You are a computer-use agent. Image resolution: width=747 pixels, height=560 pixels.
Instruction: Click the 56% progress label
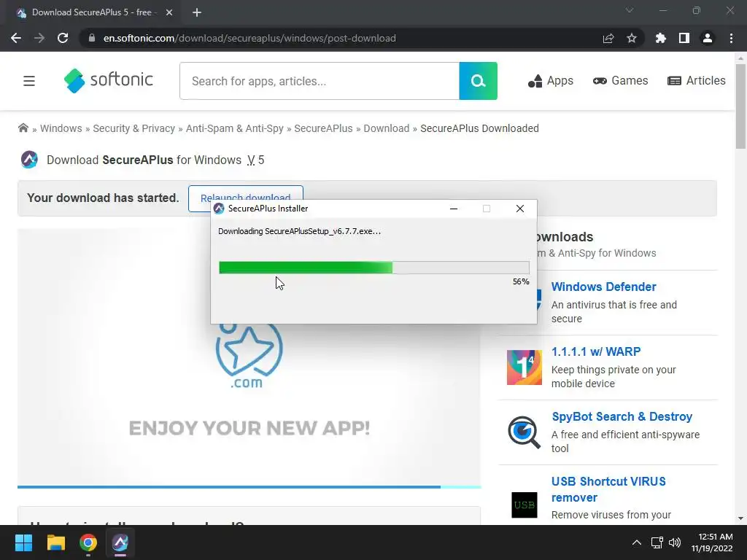[521, 281]
